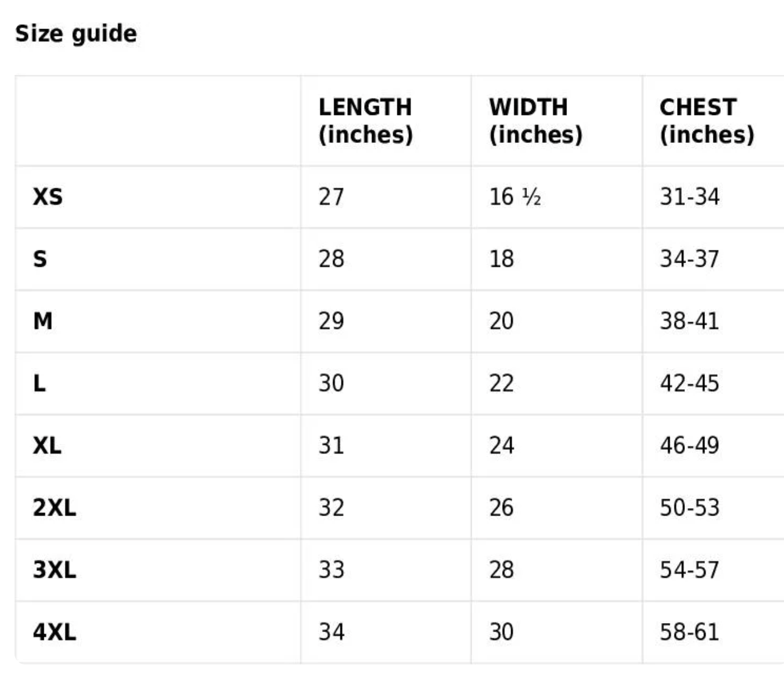
Task: Select the 4XL size row label
Action: (x=54, y=632)
